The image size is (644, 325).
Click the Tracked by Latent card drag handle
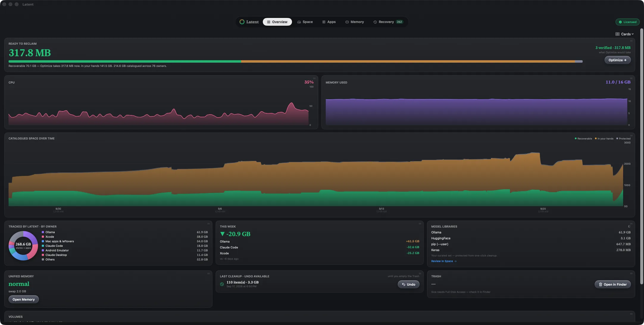[x=208, y=224]
